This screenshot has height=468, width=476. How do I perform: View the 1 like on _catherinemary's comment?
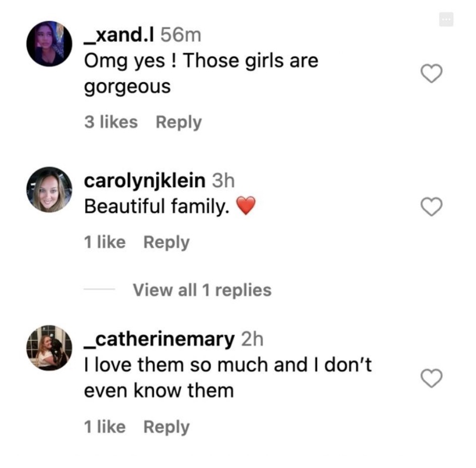pyautogui.click(x=104, y=427)
